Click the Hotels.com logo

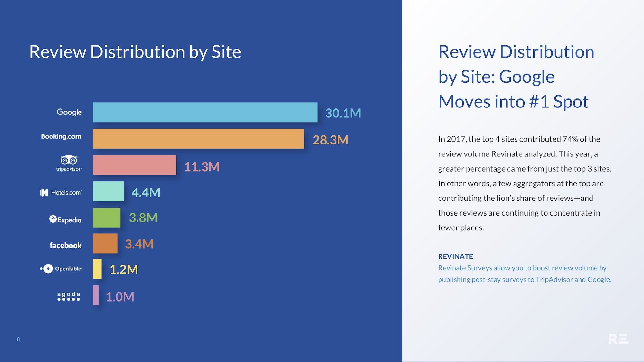[x=61, y=192]
